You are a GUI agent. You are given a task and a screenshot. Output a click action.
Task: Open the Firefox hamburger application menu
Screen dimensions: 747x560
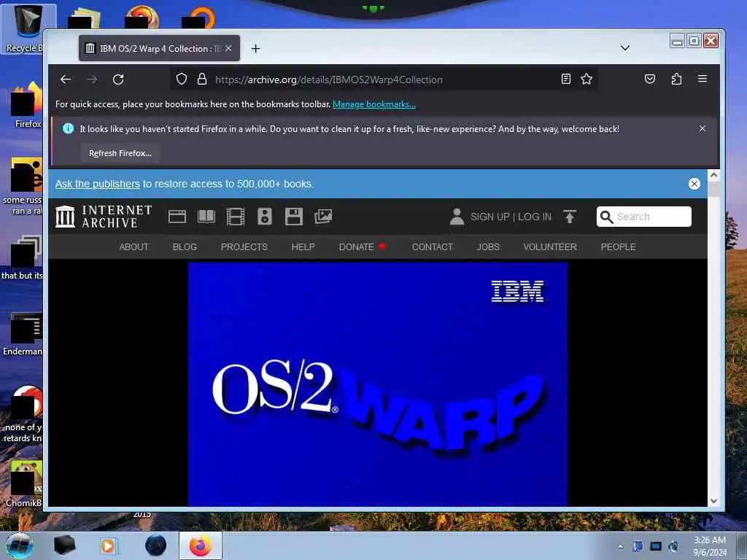coord(703,79)
